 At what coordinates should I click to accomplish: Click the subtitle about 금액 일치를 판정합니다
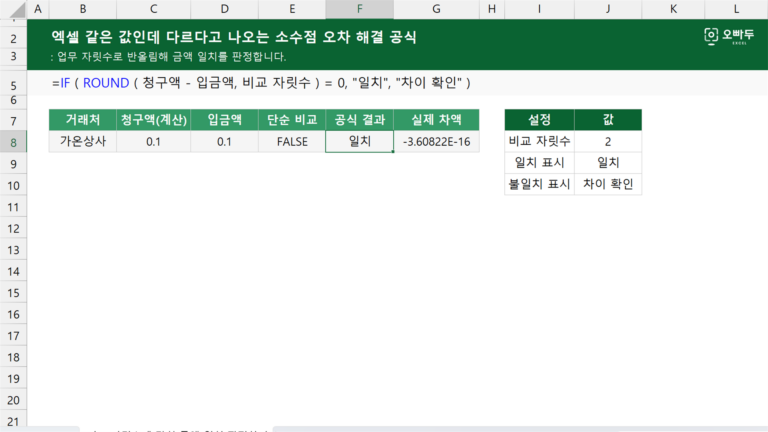168,57
